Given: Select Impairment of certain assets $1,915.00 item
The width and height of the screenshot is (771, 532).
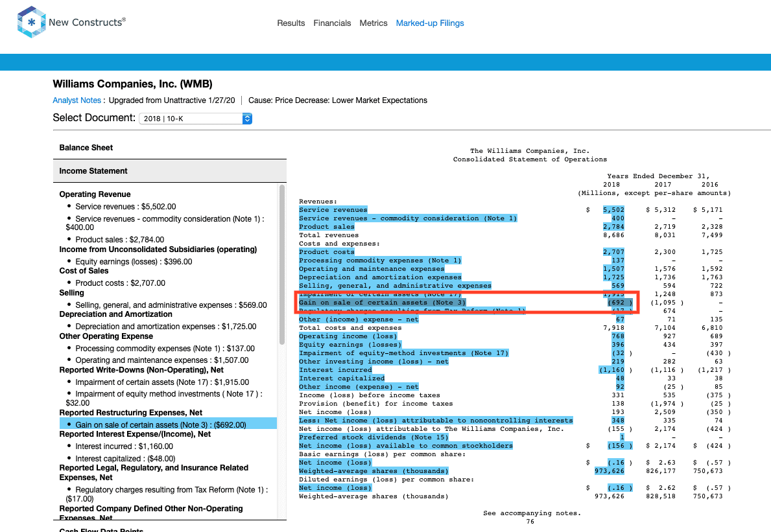Looking at the screenshot, I should (161, 382).
